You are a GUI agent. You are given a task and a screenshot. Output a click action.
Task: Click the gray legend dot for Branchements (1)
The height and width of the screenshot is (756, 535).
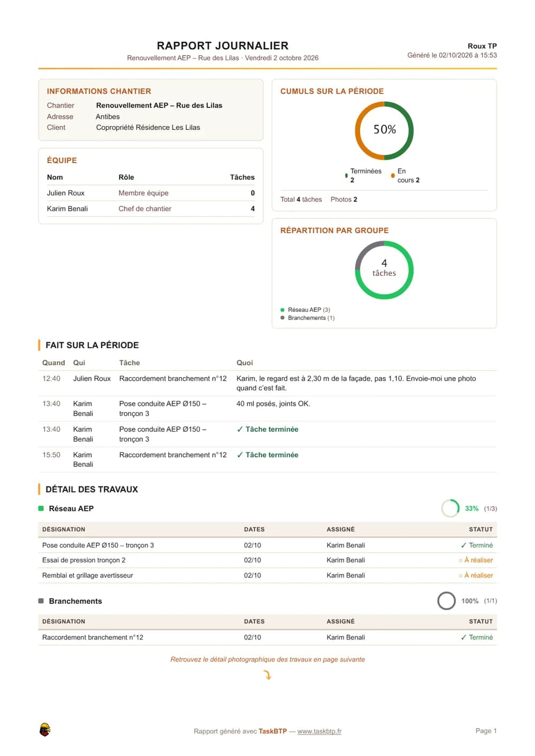pos(282,318)
